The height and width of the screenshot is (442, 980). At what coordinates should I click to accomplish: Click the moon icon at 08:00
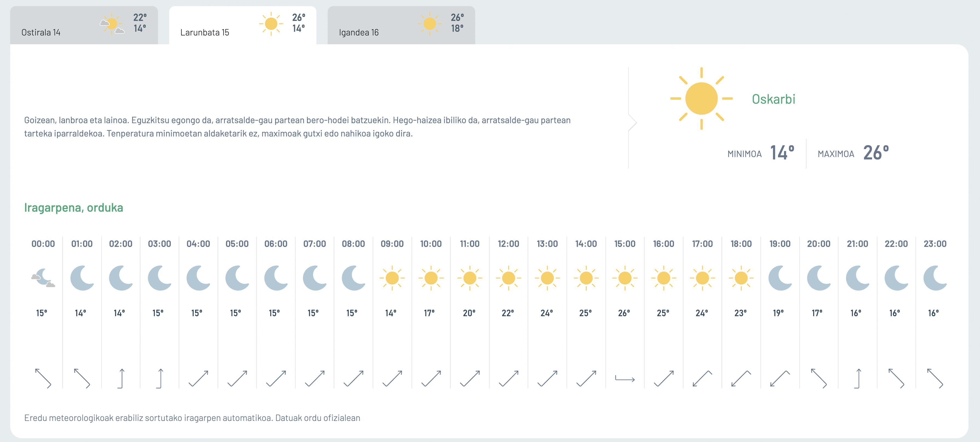[353, 278]
